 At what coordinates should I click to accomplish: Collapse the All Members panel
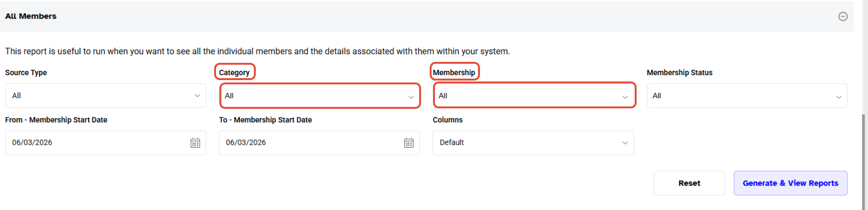click(x=843, y=16)
